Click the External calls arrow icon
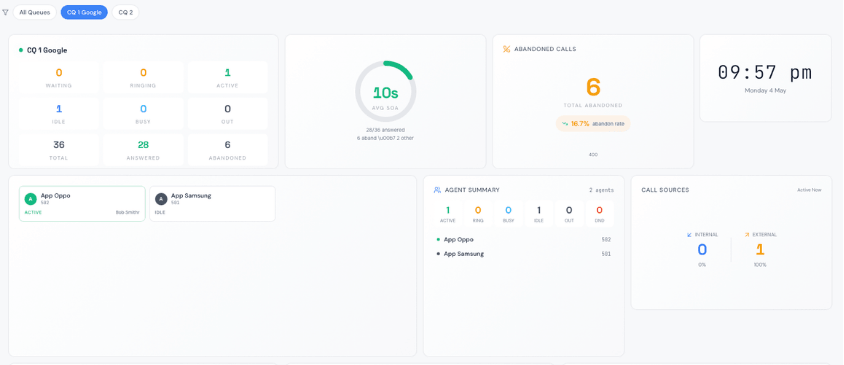 tap(747, 235)
